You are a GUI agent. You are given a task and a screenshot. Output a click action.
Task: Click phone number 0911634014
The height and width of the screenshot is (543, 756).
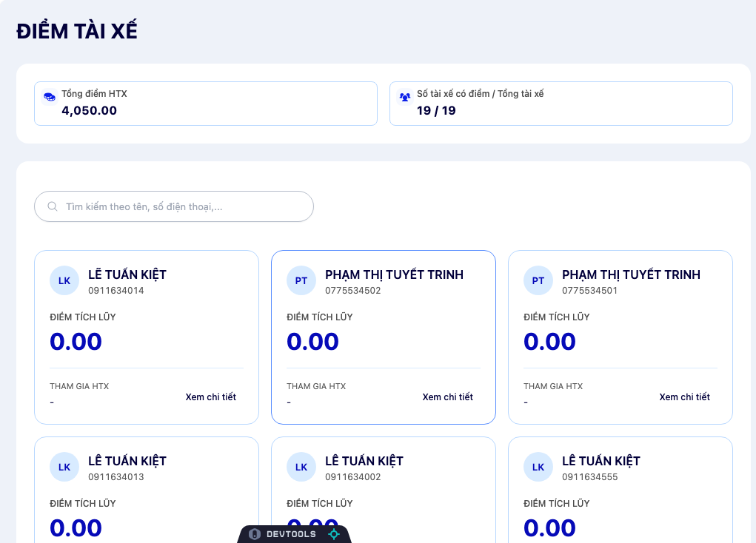pyautogui.click(x=116, y=291)
